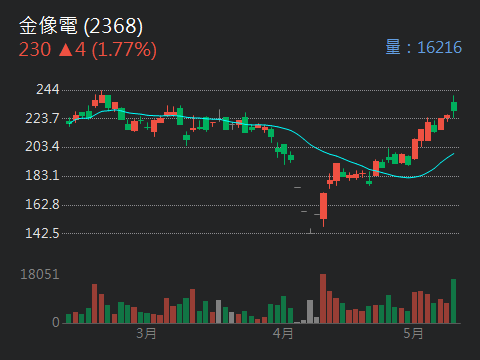Image resolution: width=480 pixels, height=360 pixels.
Task: Click the 203.4 price axis label
Action: [x=42, y=146]
